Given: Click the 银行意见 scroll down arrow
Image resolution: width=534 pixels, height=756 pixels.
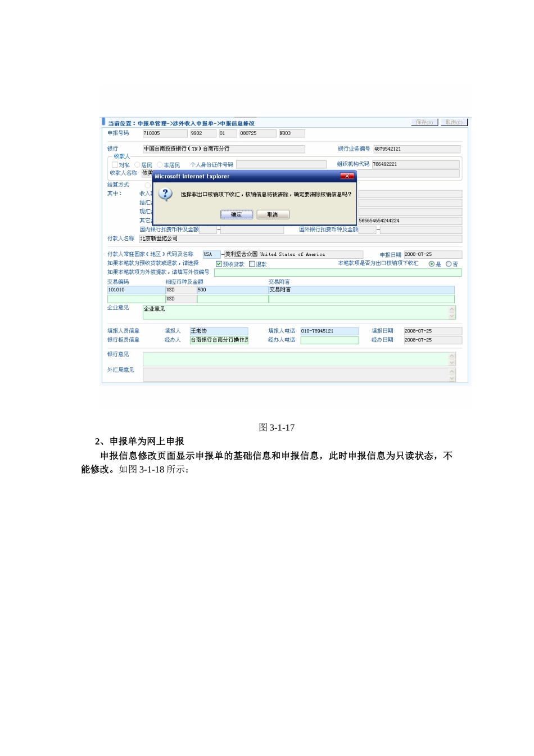Looking at the screenshot, I should 452,363.
